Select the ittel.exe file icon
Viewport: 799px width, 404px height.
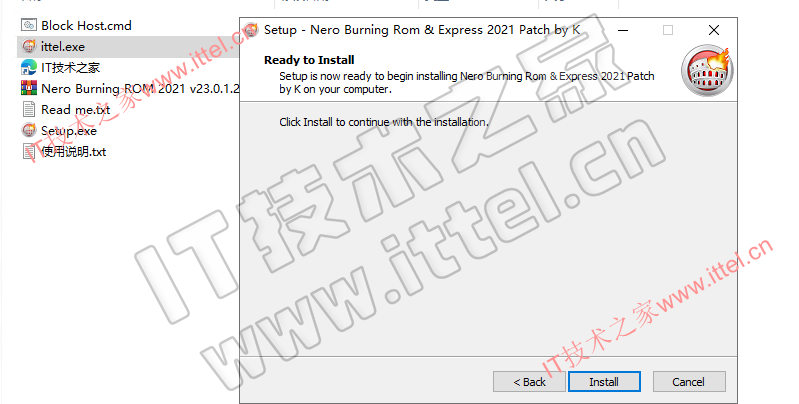click(29, 46)
